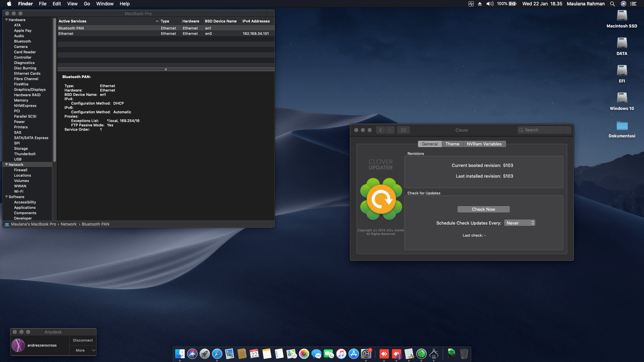The image size is (644, 362).
Task: Collapse the Network section disclosure triangle
Action: [6, 165]
